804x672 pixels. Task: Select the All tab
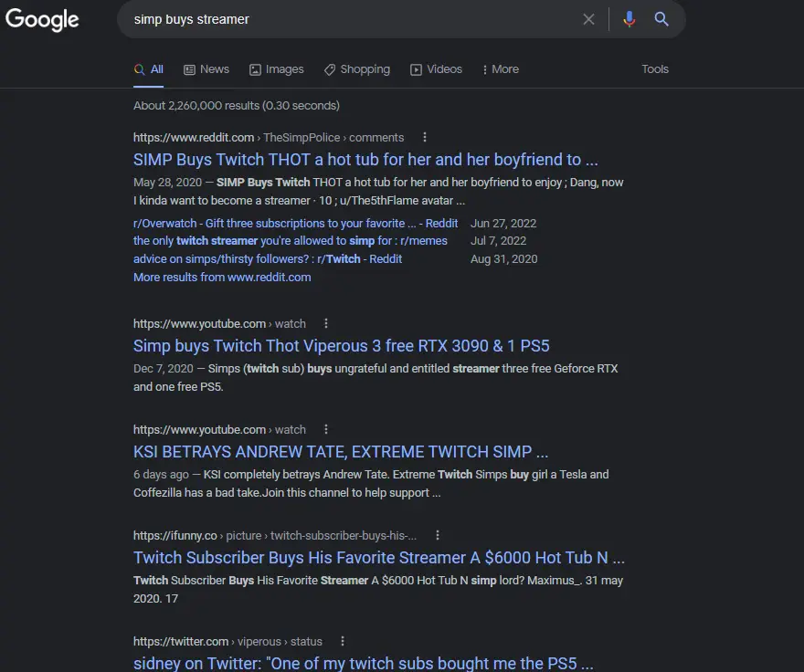coord(149,69)
